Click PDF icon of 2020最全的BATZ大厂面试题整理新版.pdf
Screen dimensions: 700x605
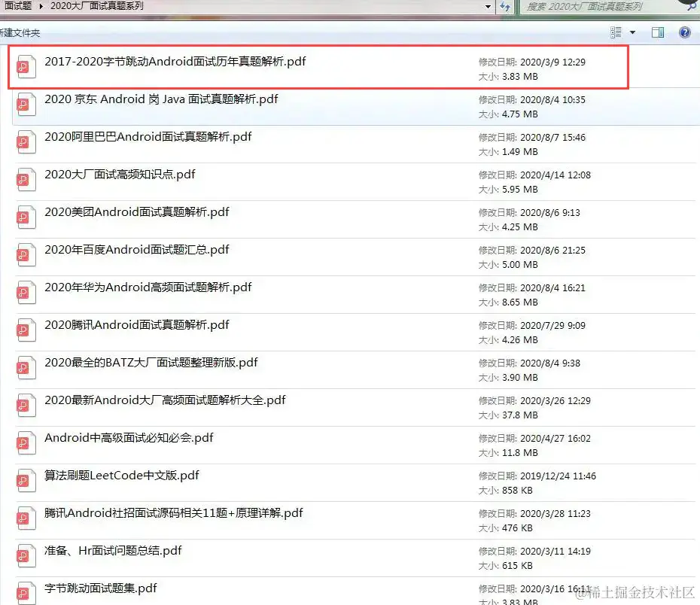[26, 368]
